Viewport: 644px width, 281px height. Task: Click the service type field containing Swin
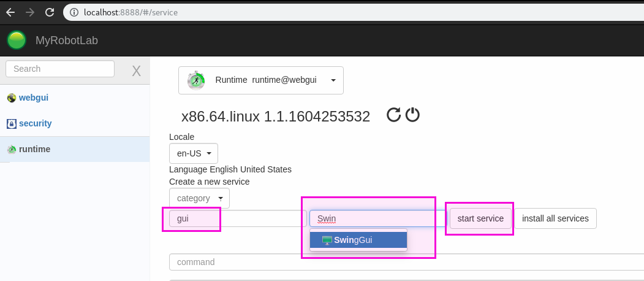(x=378, y=218)
